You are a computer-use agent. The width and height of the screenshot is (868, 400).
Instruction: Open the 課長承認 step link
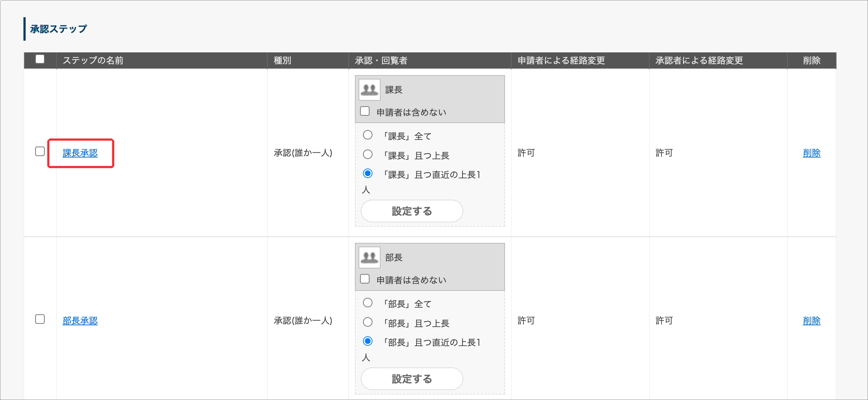pyautogui.click(x=80, y=153)
